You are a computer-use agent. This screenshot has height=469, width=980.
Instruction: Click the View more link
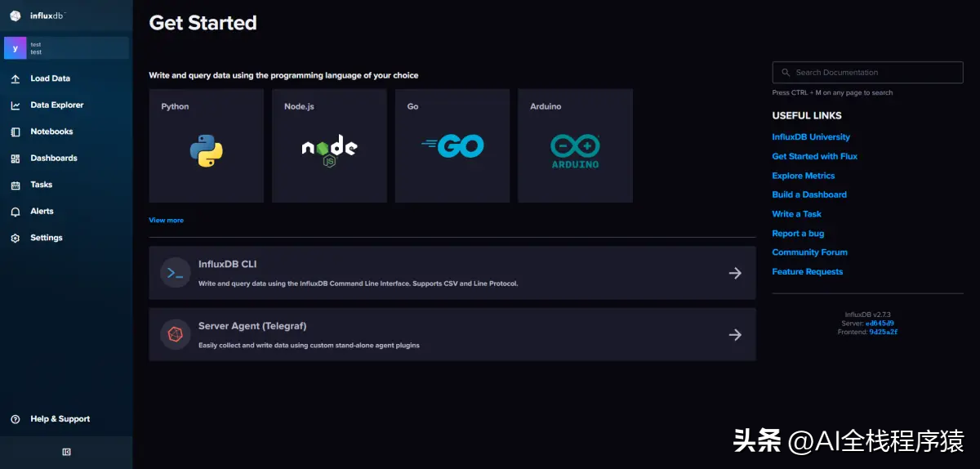pyautogui.click(x=166, y=221)
